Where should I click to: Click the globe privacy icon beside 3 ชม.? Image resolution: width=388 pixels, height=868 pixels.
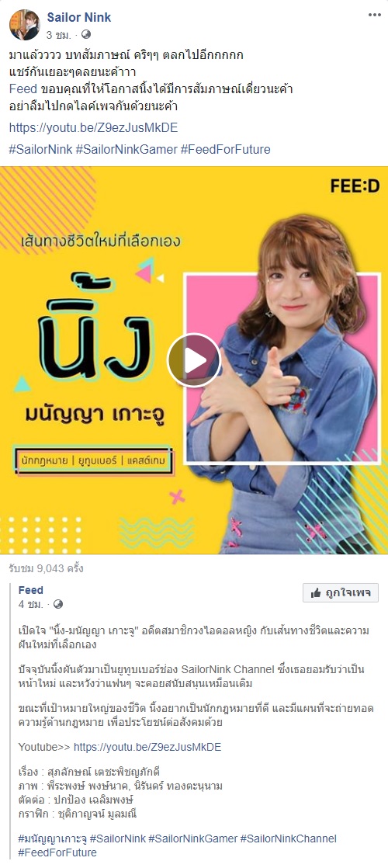pos(86,34)
